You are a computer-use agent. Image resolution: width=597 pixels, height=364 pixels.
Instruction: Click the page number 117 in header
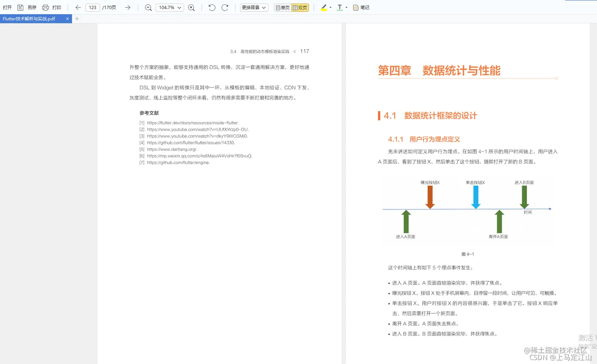click(304, 51)
